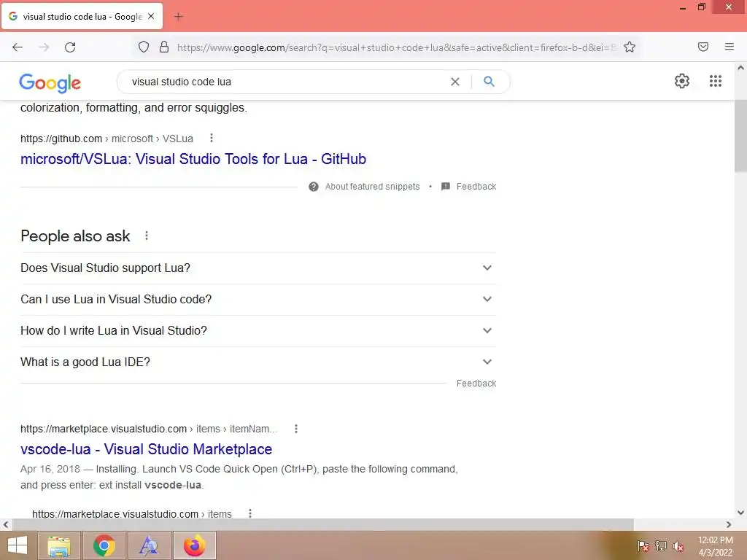Open the three-dot menu beside github.com VSLua result
Viewport: 747px width, 560px height.
click(212, 138)
